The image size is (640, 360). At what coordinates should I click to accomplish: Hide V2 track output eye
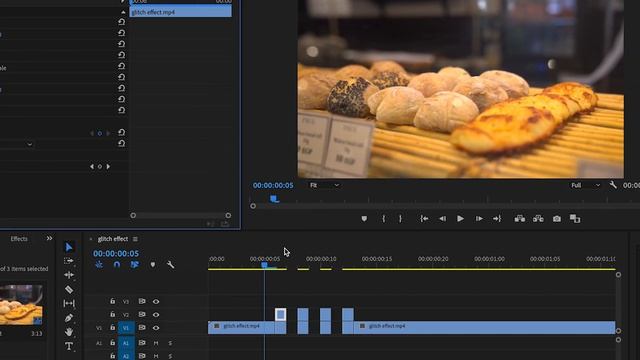click(156, 315)
